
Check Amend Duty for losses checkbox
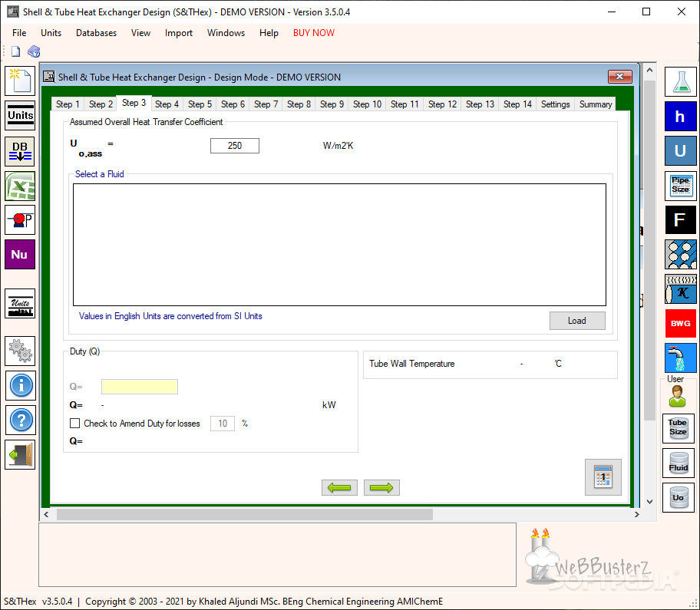click(75, 423)
